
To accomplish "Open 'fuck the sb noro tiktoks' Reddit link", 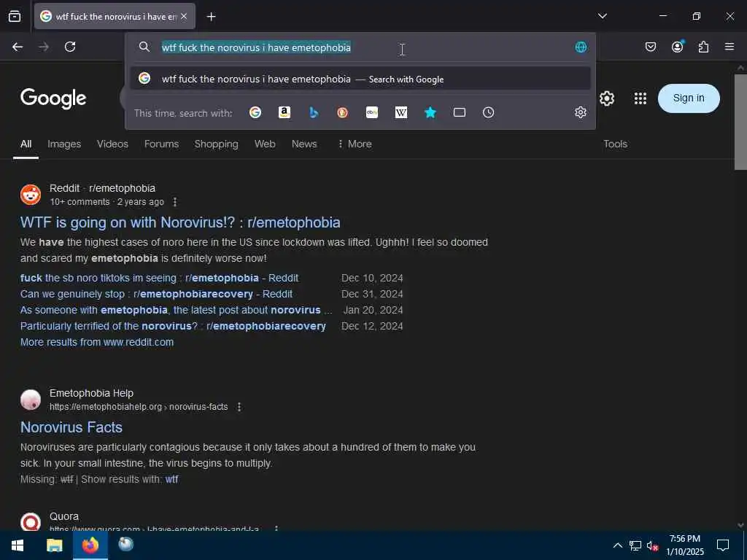I will (x=159, y=278).
